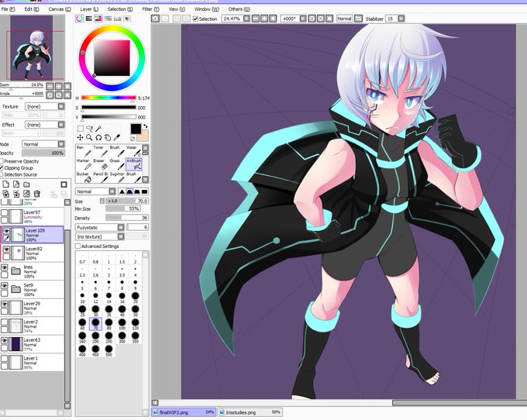
Task: Select the Bucket fill tool
Action: coord(83,177)
